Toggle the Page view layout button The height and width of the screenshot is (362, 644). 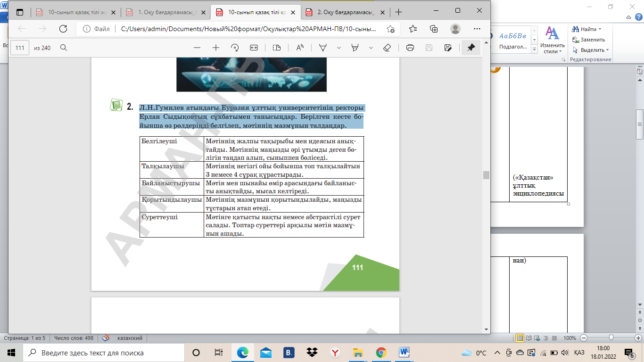pyautogui.click(x=277, y=48)
